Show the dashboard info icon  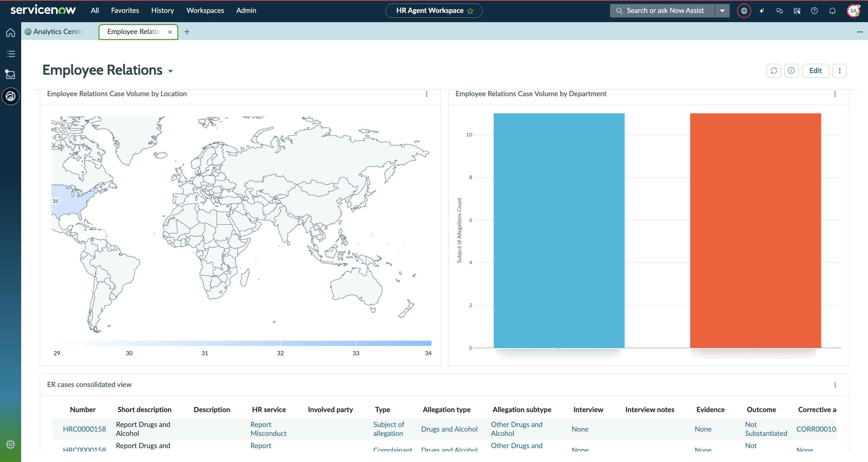[791, 71]
